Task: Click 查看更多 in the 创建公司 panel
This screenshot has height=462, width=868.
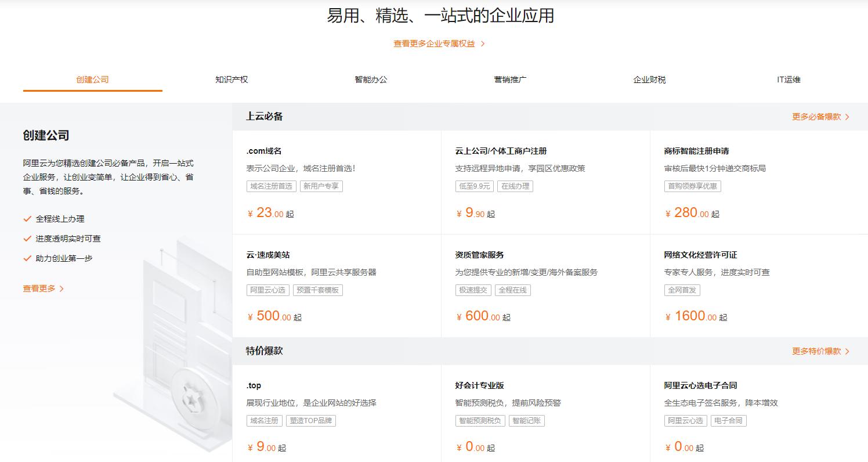Action: click(x=39, y=288)
